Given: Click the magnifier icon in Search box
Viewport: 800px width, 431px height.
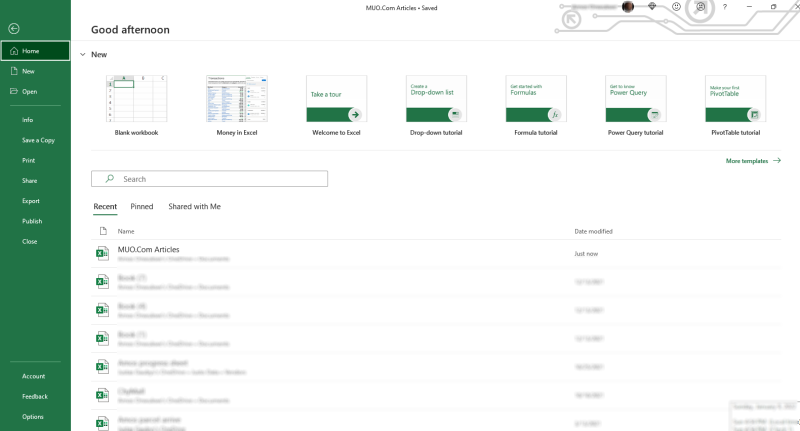Looking at the screenshot, I should pos(110,179).
